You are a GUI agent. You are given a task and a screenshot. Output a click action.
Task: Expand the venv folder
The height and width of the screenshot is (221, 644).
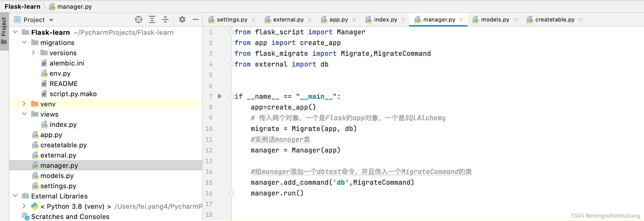[x=24, y=104]
